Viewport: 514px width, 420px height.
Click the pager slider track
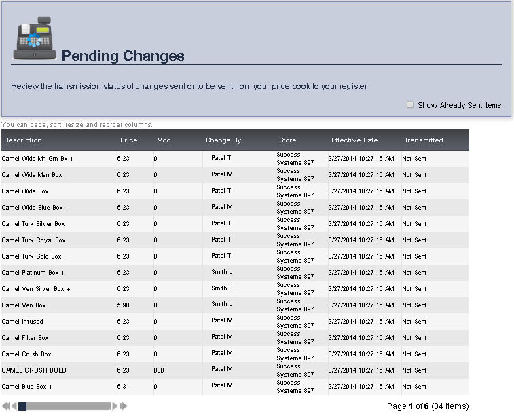coord(68,406)
